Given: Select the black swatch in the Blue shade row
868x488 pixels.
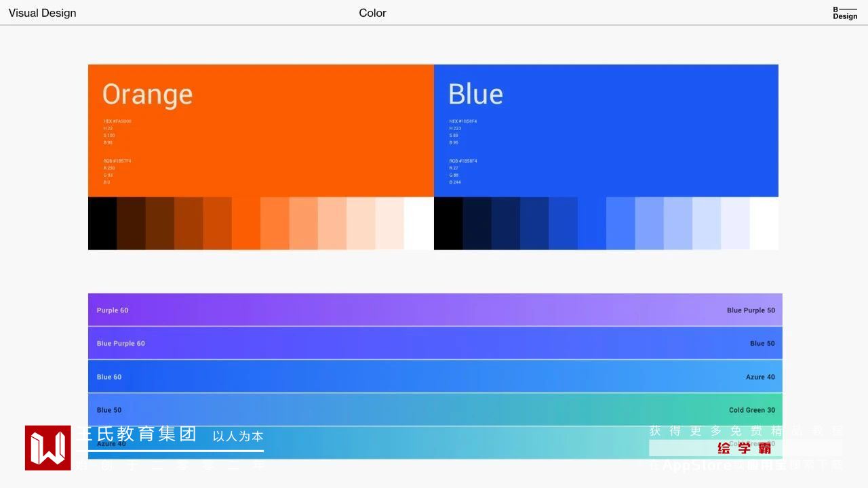Looking at the screenshot, I should pyautogui.click(x=448, y=223).
